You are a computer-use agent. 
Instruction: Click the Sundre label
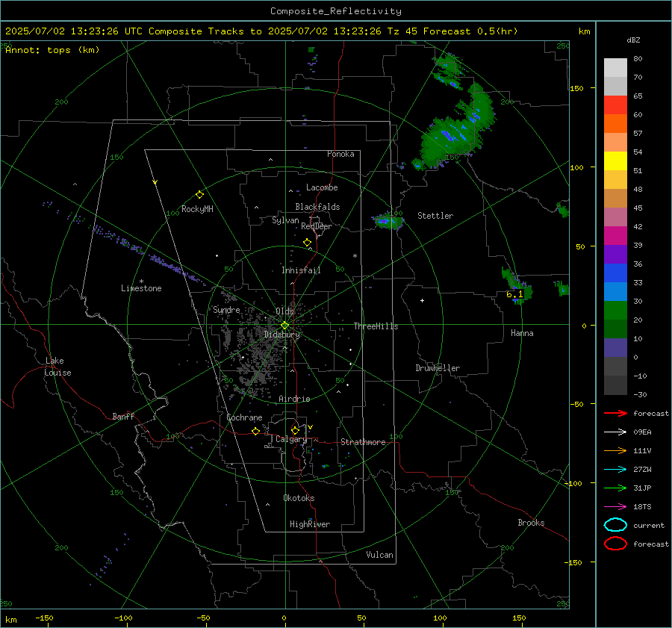coord(226,309)
